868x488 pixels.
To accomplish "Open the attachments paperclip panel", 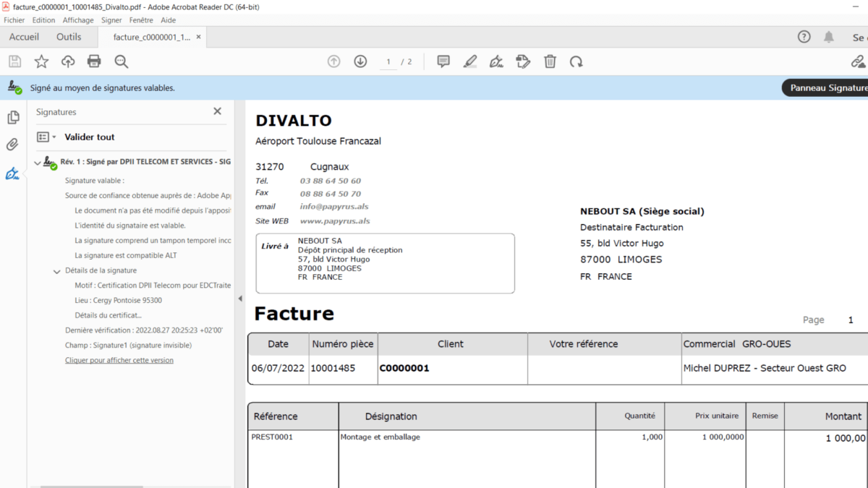I will 13,145.
